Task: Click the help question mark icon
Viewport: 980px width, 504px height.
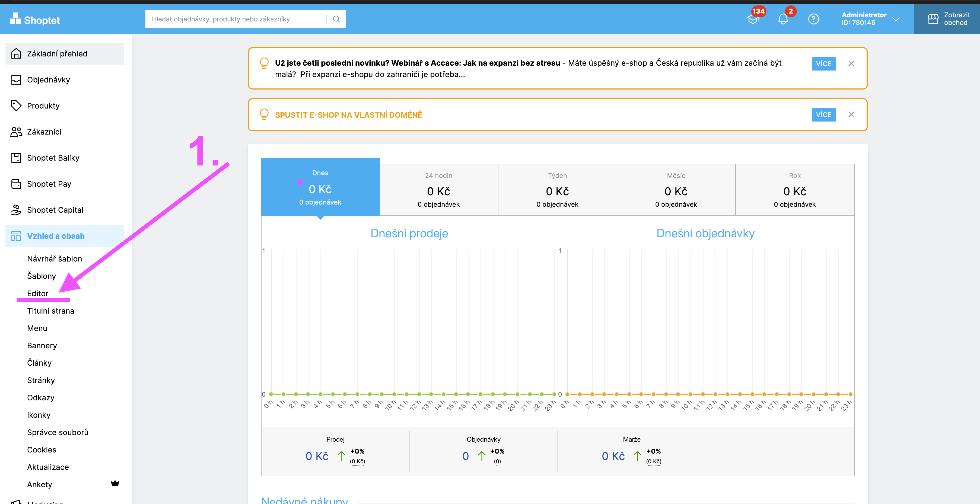Action: [x=813, y=19]
